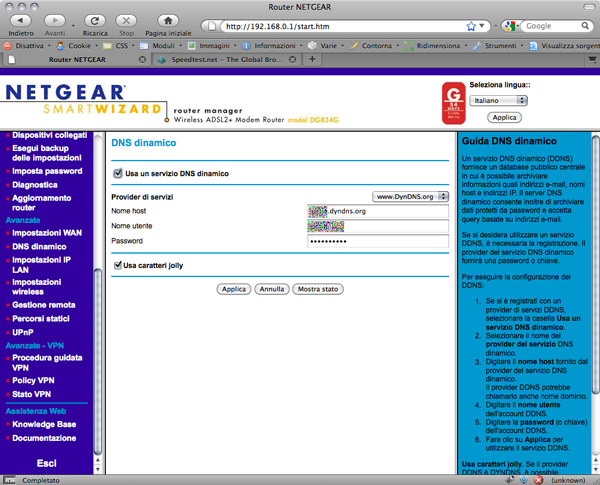Open the Informazioni toolbar menu
600x485 pixels.
pyautogui.click(x=272, y=46)
